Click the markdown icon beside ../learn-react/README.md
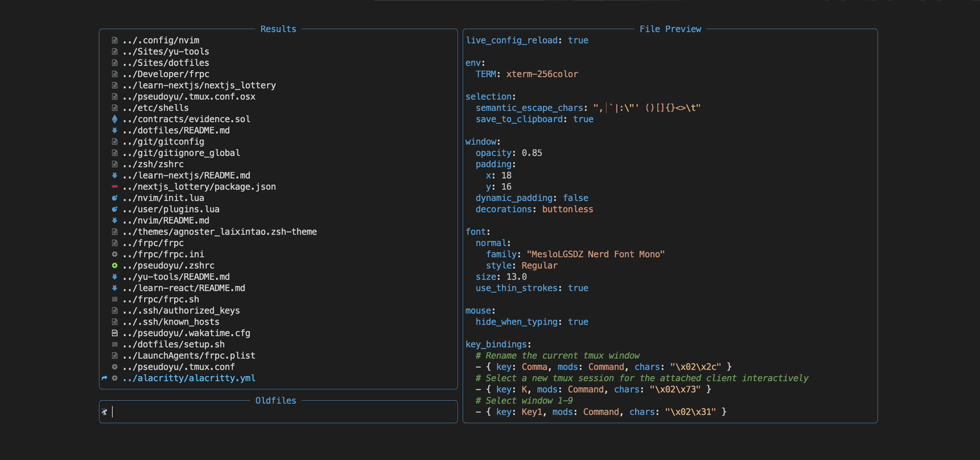This screenshot has height=460, width=980. [x=115, y=288]
